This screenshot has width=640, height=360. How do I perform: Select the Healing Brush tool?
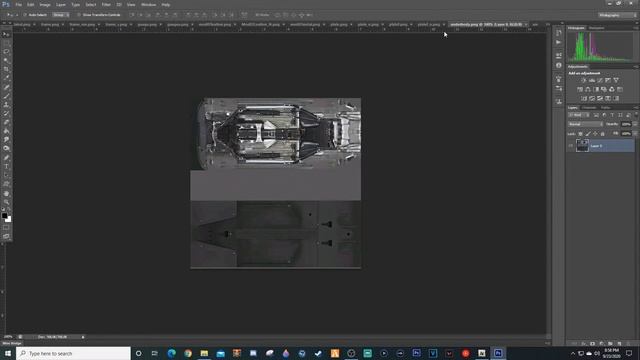click(6, 87)
